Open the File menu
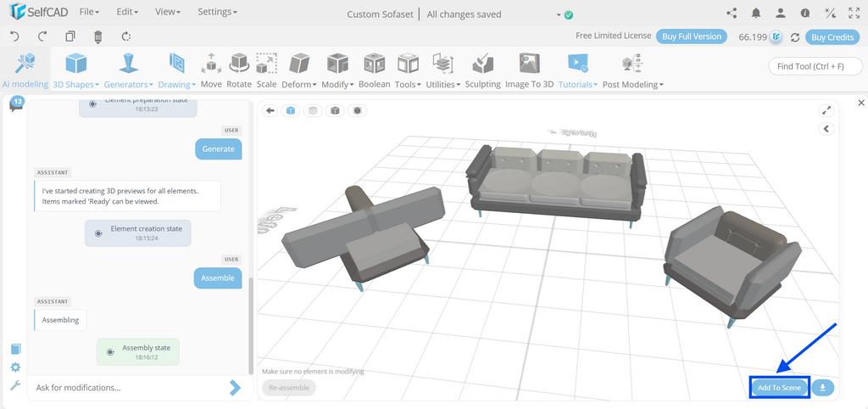The image size is (868, 409). pos(89,12)
